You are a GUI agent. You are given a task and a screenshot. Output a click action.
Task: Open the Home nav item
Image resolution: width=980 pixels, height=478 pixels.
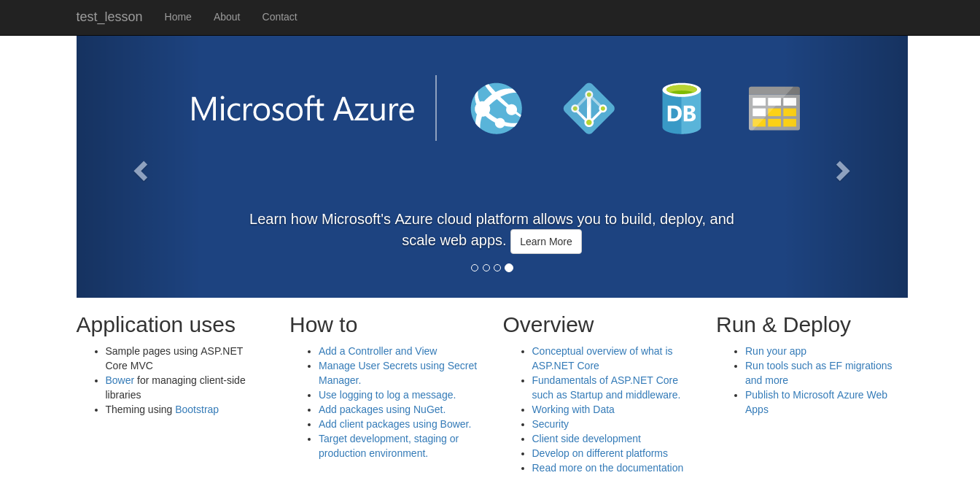click(x=178, y=17)
